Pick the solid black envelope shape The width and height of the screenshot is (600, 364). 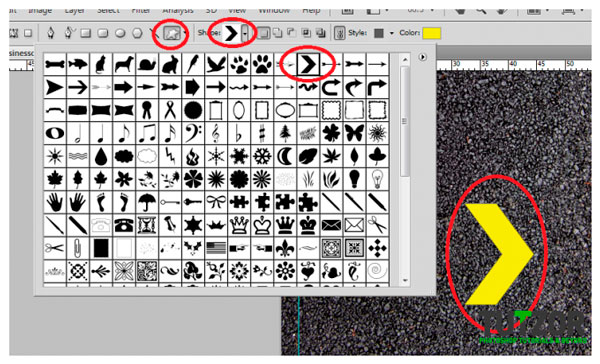[x=331, y=225]
